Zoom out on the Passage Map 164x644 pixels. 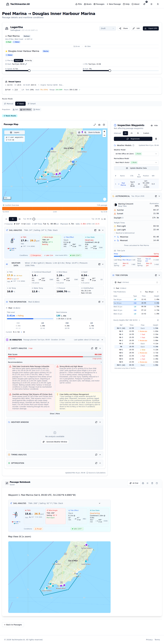pyautogui.click(x=104, y=135)
